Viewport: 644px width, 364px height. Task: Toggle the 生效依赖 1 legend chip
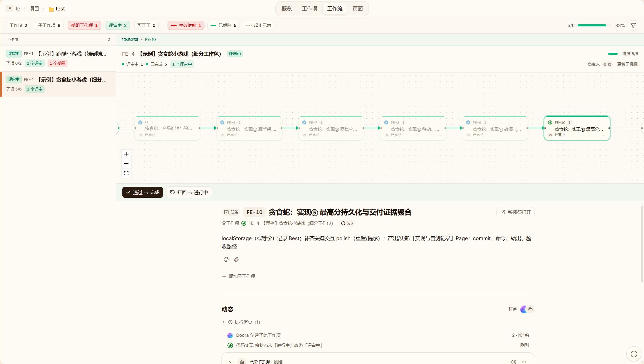coord(186,26)
